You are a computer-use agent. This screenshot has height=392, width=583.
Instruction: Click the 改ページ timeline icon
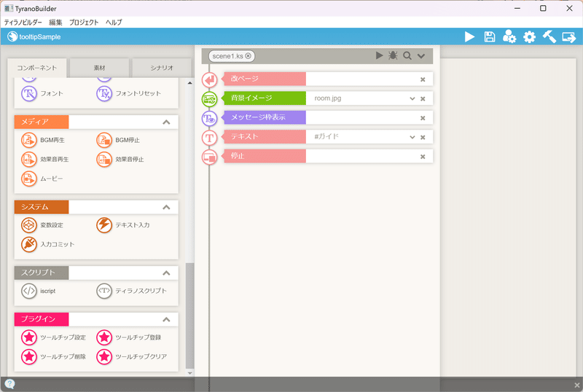click(209, 79)
